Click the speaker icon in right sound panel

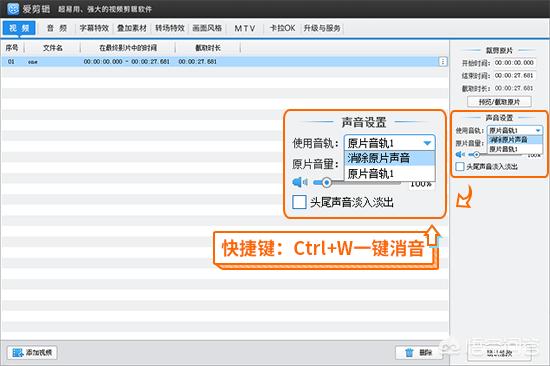[460, 154]
